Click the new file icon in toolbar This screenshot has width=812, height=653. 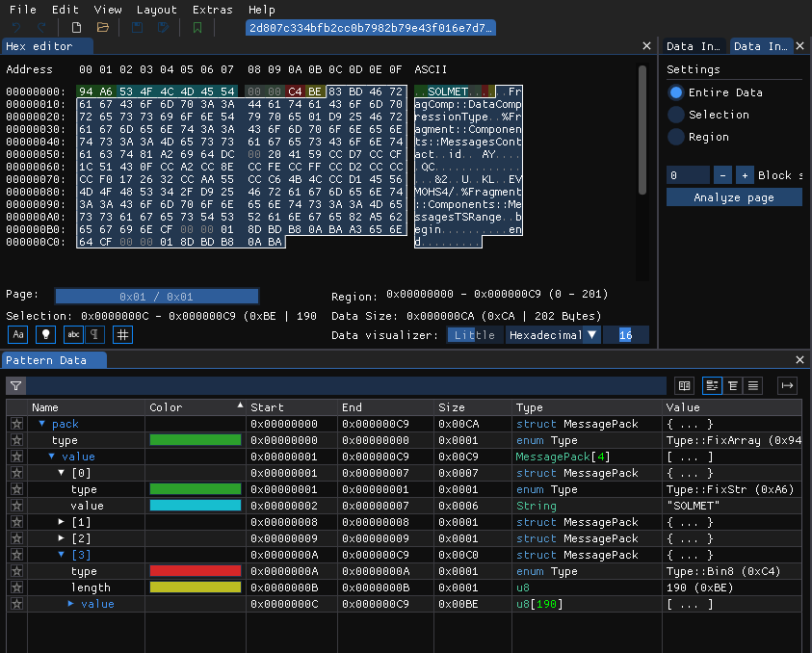pos(77,28)
